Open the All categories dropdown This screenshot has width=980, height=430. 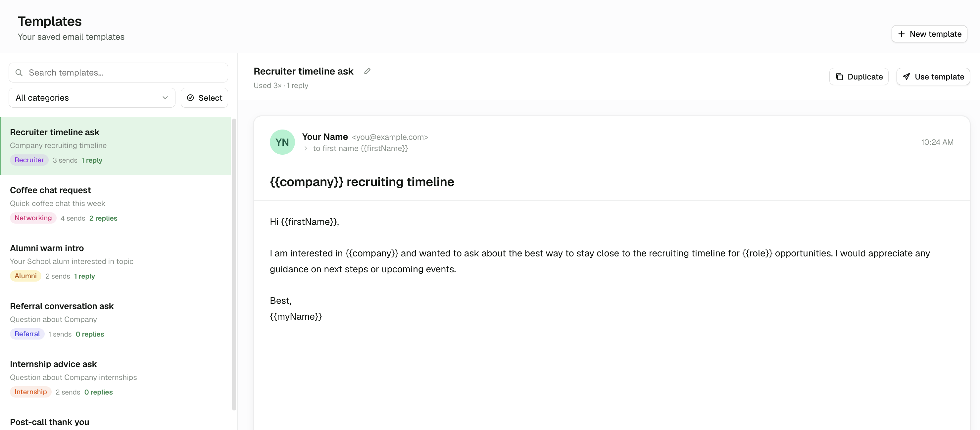92,98
